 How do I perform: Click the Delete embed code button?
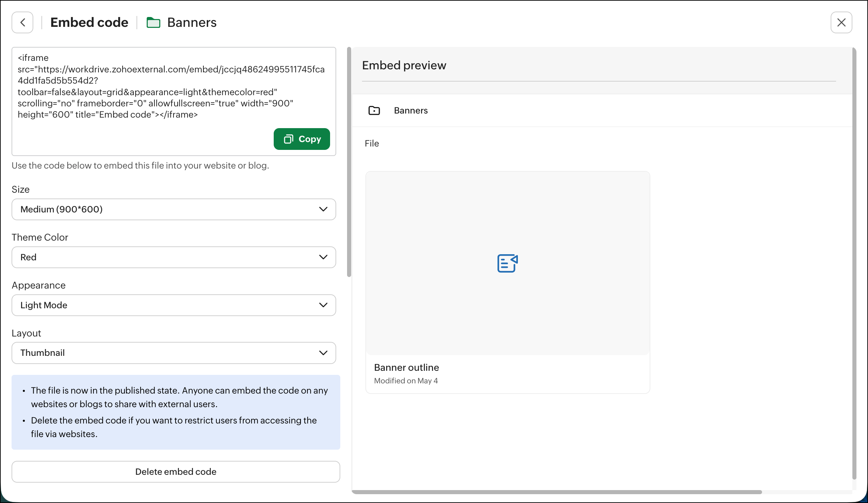tap(176, 472)
